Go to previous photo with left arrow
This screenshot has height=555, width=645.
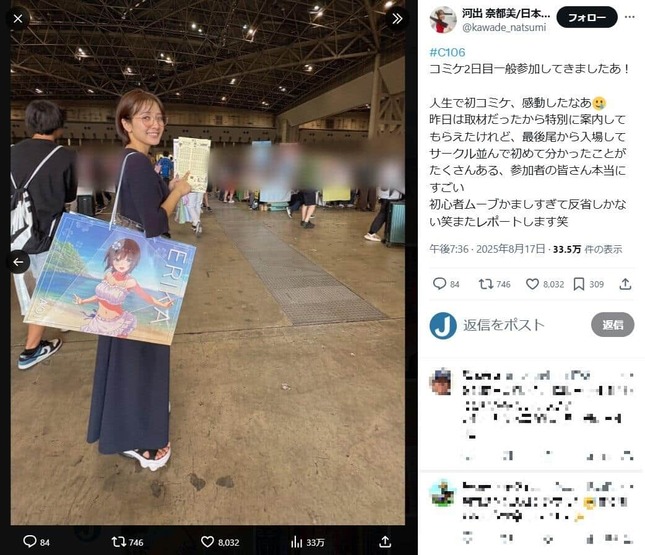point(18,262)
